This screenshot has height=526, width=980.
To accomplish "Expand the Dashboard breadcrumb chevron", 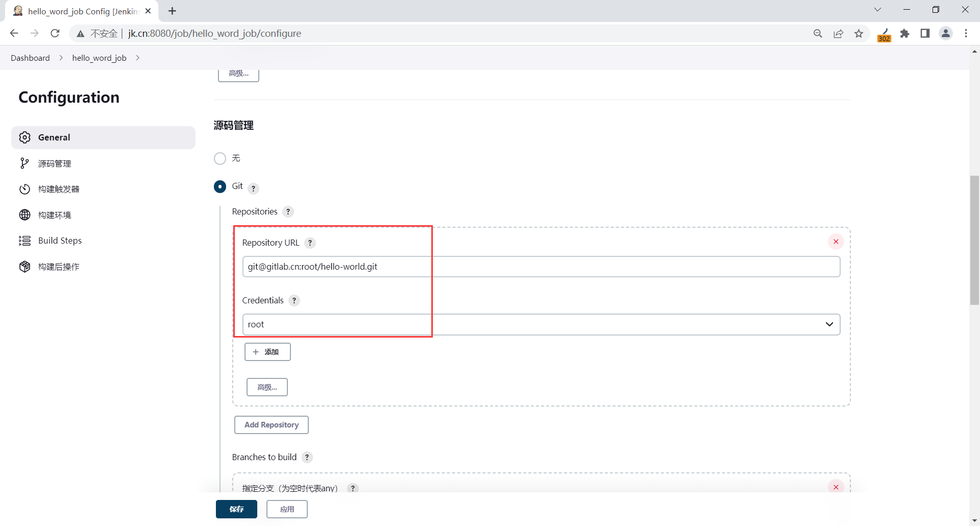I will coord(61,58).
